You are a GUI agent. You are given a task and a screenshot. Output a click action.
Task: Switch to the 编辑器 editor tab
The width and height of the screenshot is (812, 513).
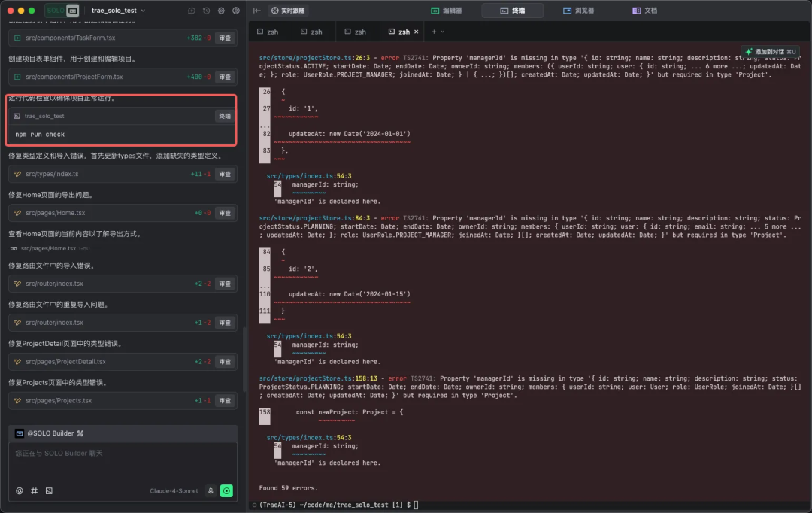[446, 11]
